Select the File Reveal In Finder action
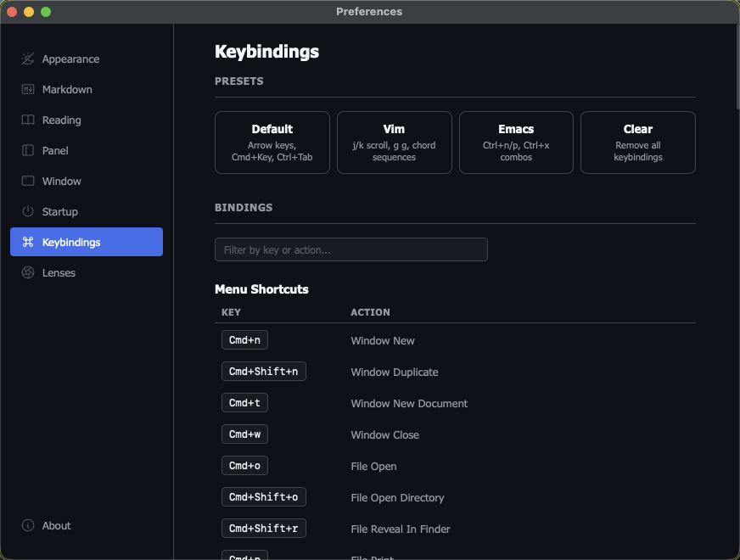Image resolution: width=740 pixels, height=560 pixels. click(401, 529)
